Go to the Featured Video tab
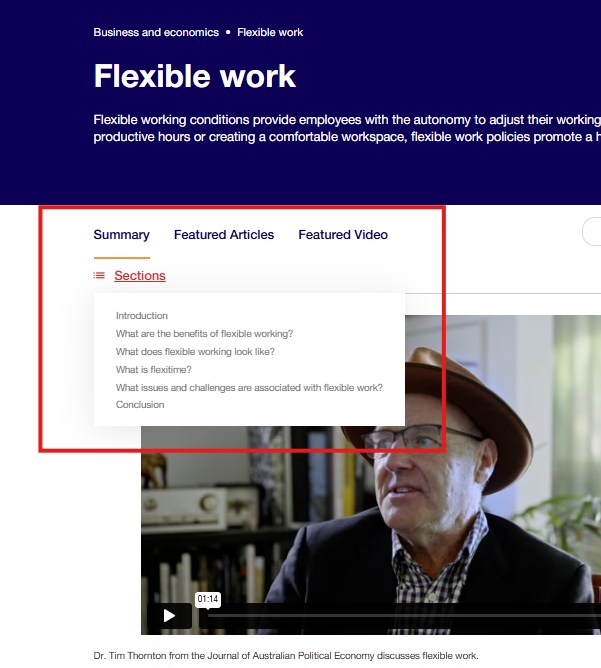601x668 pixels. pyautogui.click(x=343, y=235)
